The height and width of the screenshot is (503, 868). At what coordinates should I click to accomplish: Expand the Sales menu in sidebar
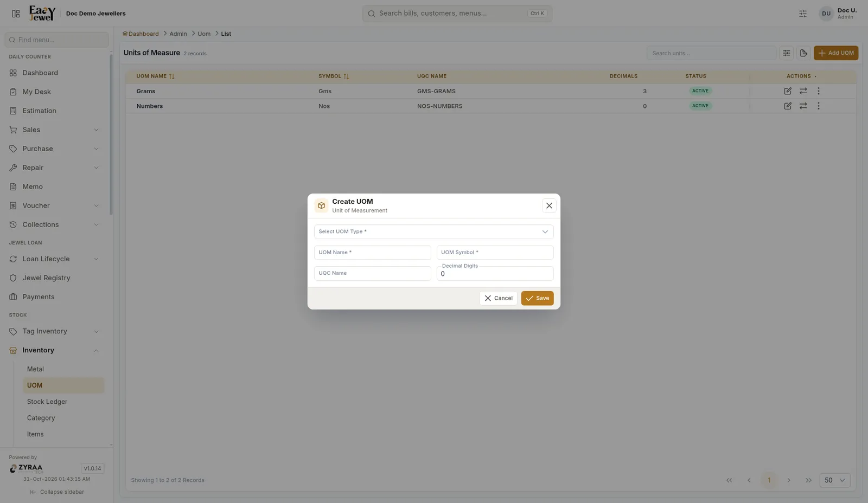pyautogui.click(x=54, y=130)
